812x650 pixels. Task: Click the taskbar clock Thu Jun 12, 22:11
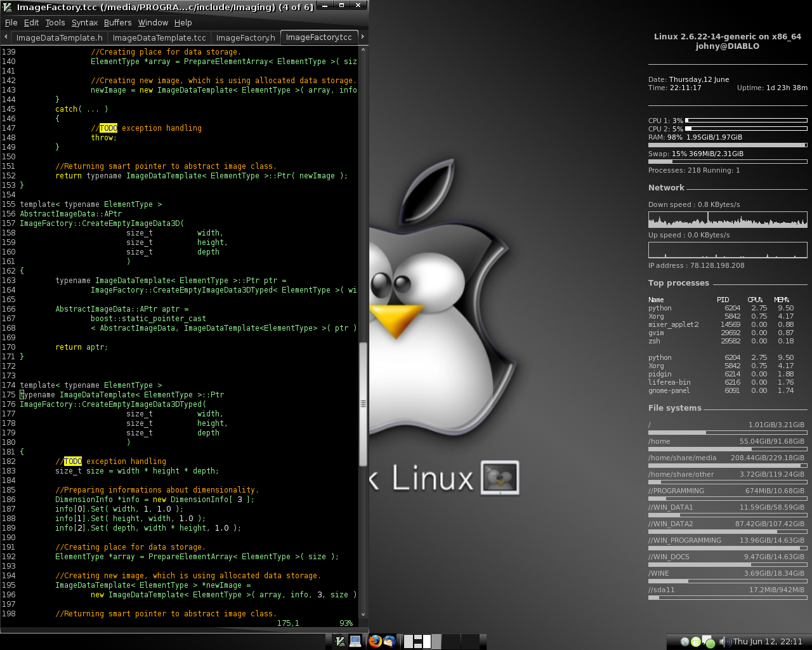768,642
